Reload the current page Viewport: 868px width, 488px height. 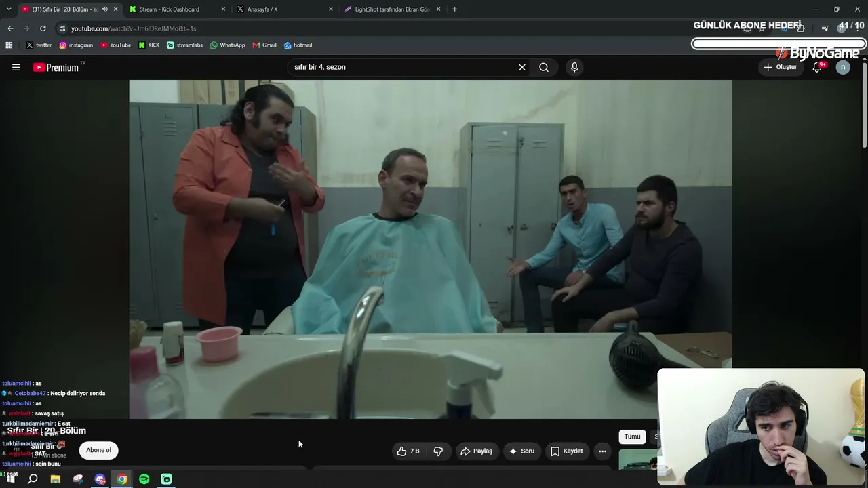click(x=43, y=28)
